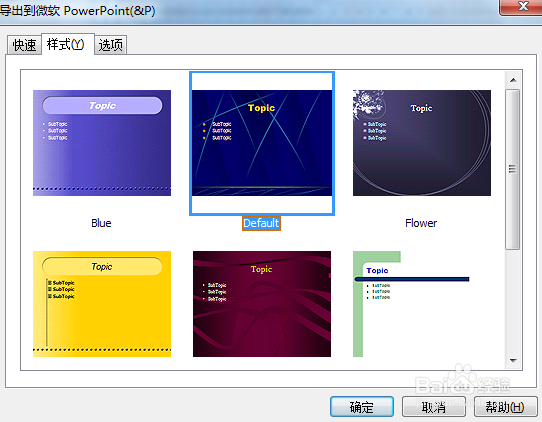This screenshot has width=542, height=422.
Task: Click the vertical scrollbar thumb
Action: (x=513, y=169)
